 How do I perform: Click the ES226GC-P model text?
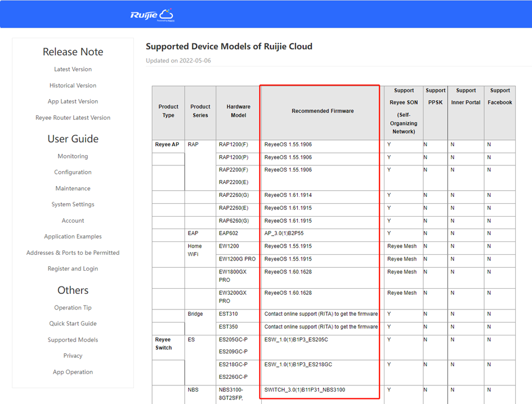pos(233,377)
